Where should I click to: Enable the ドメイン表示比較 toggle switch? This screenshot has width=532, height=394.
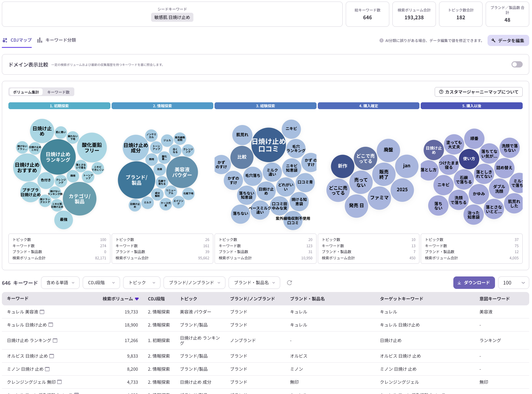(517, 64)
